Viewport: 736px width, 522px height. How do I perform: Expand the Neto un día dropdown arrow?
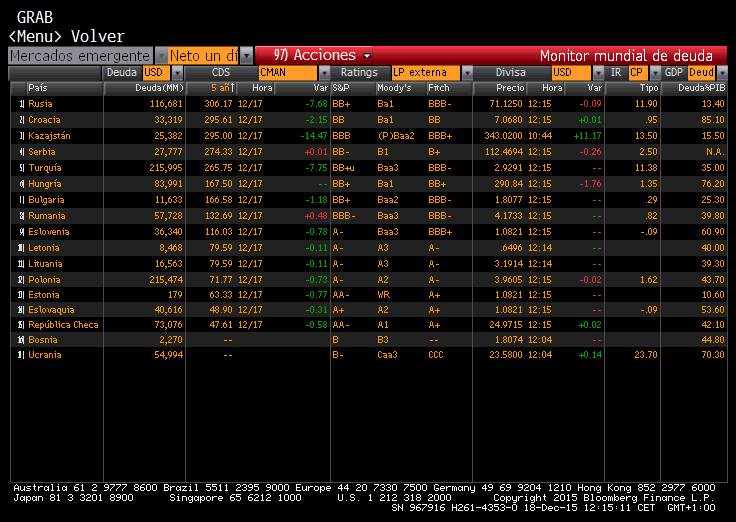pyautogui.click(x=247, y=56)
